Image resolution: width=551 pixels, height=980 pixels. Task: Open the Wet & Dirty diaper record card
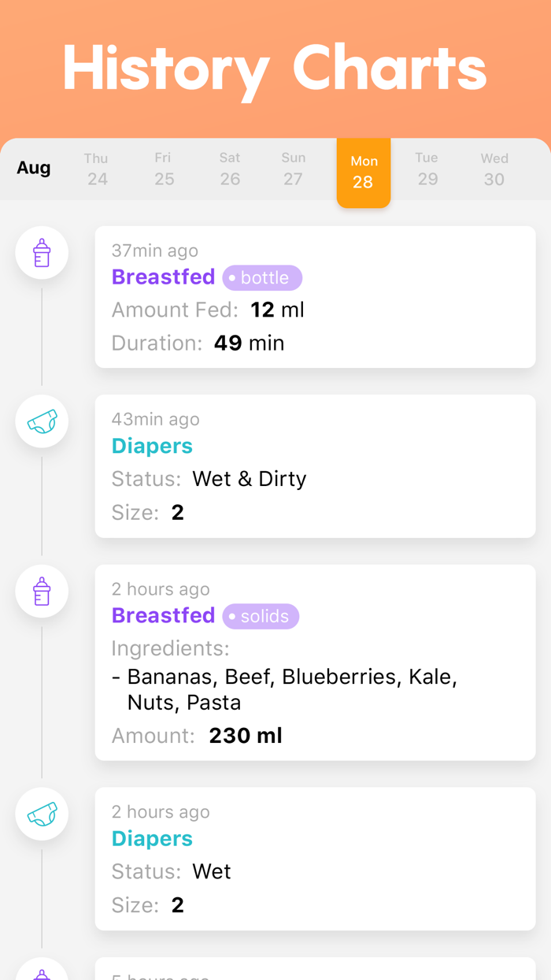pos(315,466)
